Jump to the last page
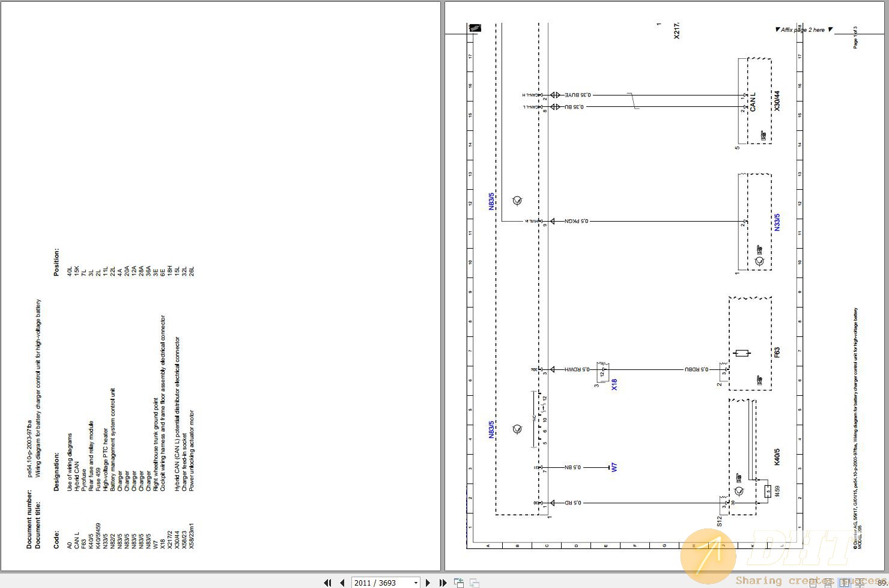This screenshot has height=588, width=889. click(x=443, y=582)
